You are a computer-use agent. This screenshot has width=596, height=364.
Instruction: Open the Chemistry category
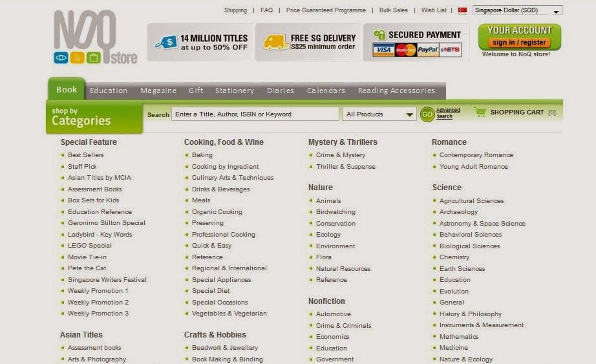tap(454, 257)
